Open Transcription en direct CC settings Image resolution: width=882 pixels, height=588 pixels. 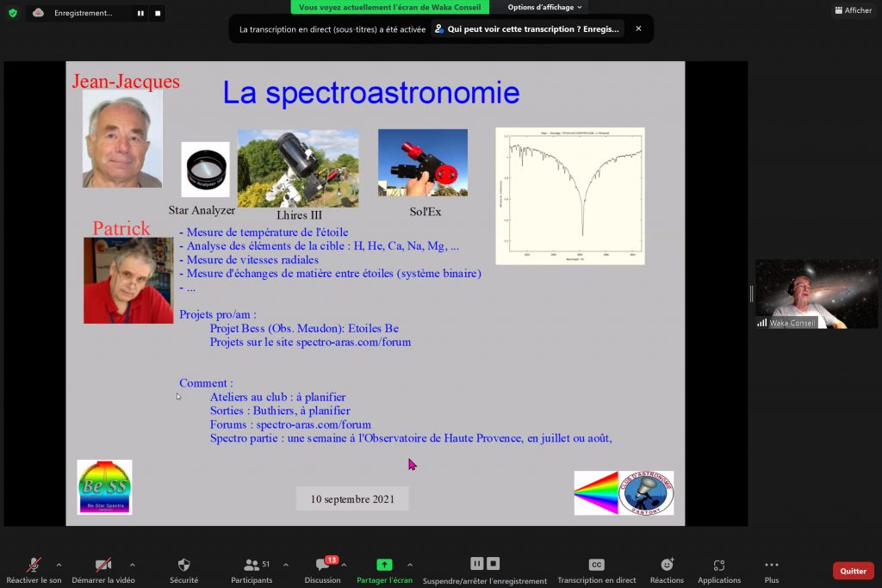pos(596,571)
